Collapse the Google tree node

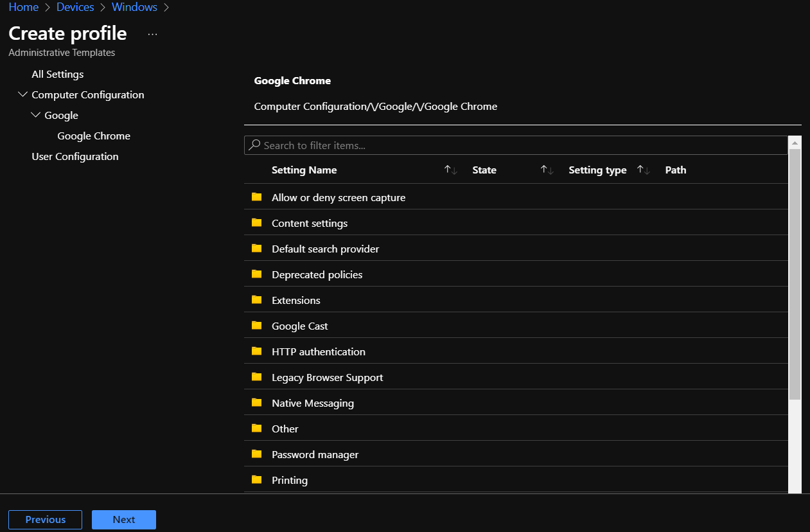click(36, 115)
